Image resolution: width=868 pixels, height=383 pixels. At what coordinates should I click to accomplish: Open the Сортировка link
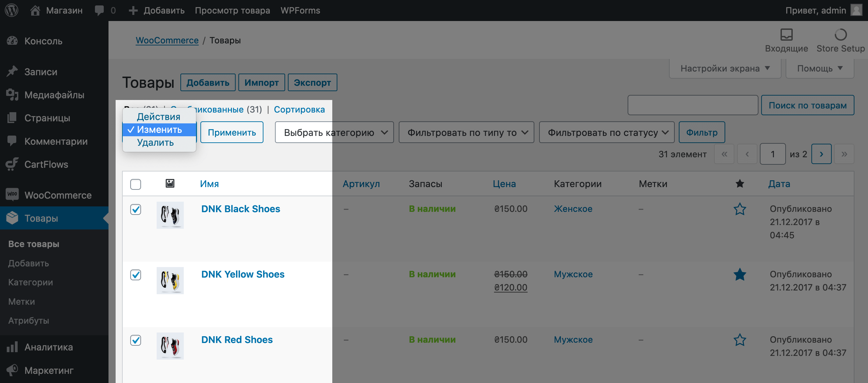point(299,109)
